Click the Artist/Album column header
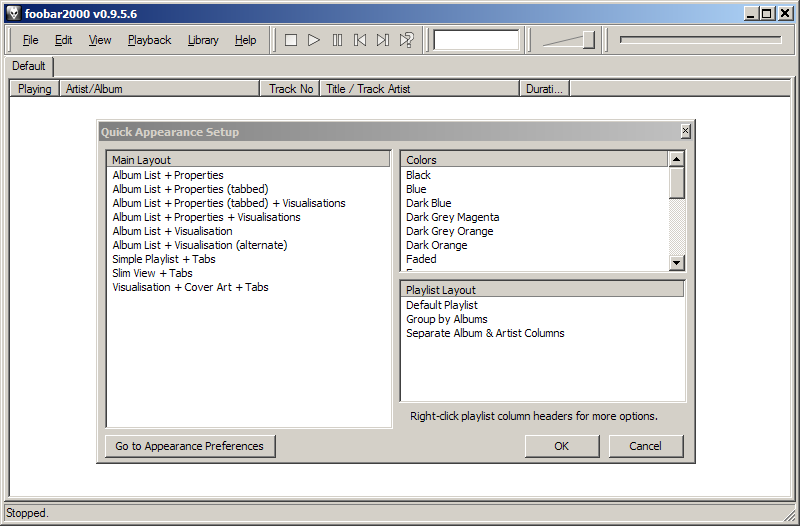This screenshot has height=526, width=800. [x=160, y=89]
